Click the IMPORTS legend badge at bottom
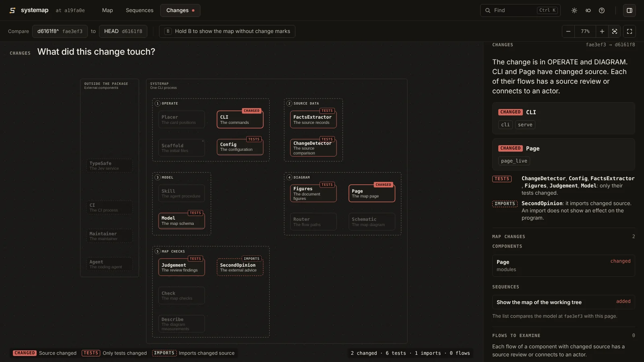 coord(164,353)
